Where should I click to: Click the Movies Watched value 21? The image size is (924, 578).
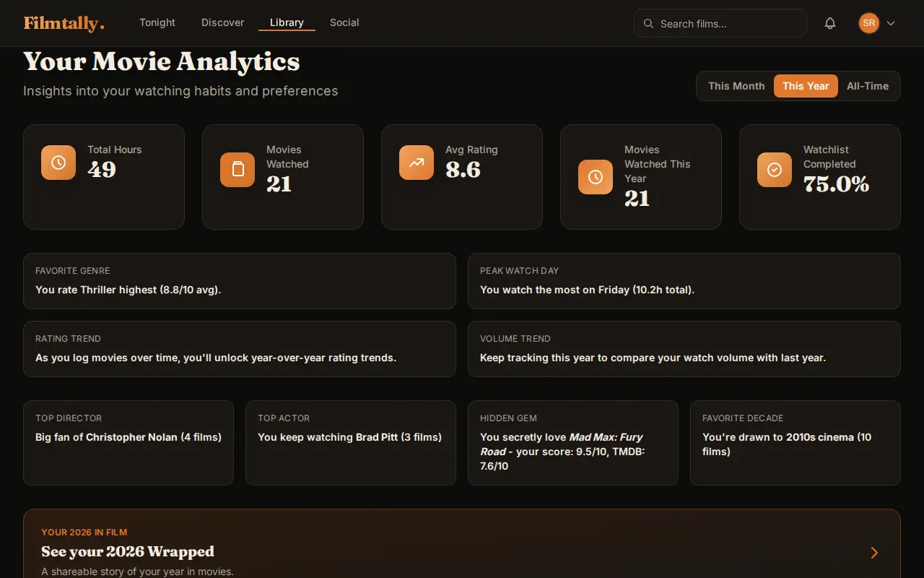click(279, 184)
